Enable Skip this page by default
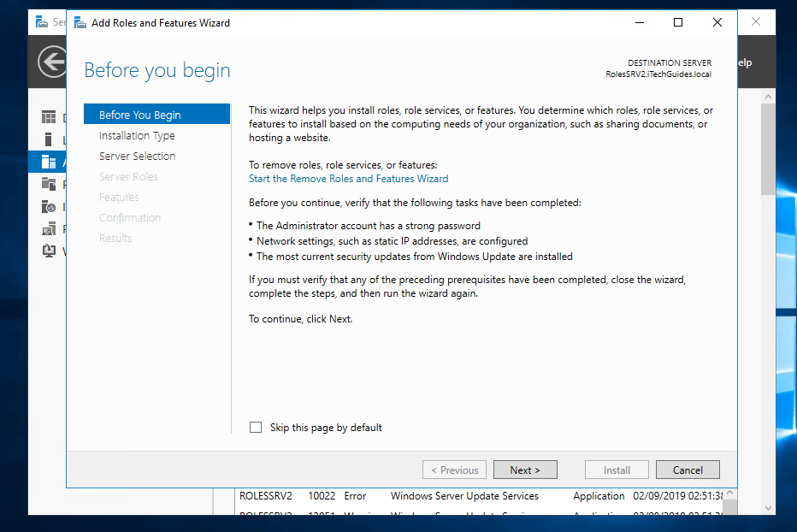 point(255,427)
